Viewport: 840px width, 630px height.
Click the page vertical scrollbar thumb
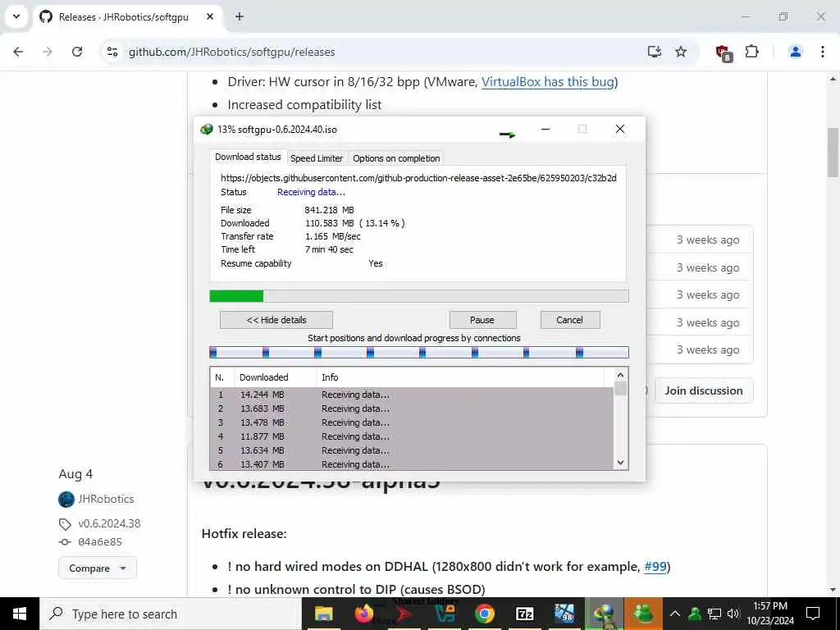[x=833, y=152]
